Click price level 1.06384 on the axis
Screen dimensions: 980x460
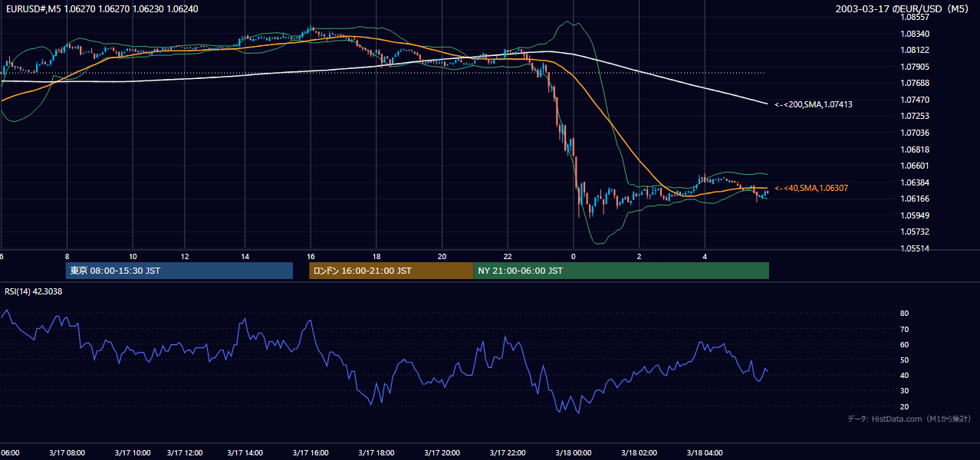click(915, 182)
